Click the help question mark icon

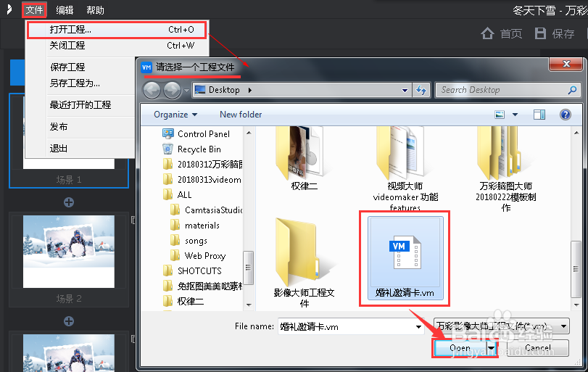click(x=565, y=115)
